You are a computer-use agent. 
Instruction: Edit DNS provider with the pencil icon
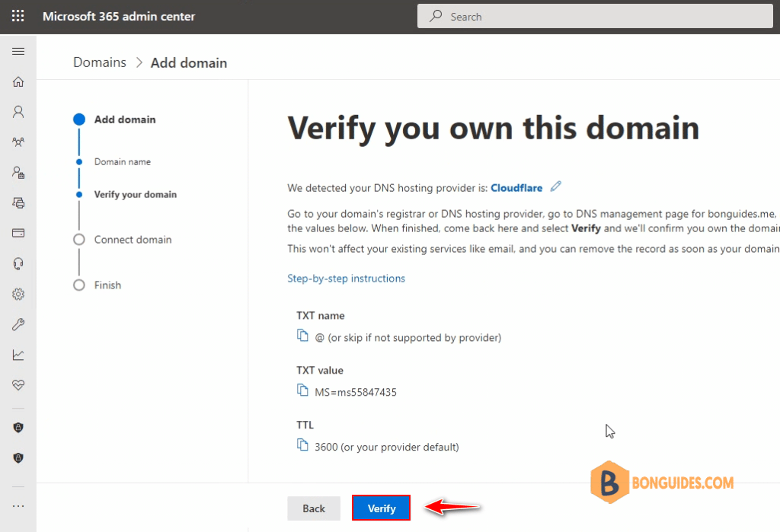pyautogui.click(x=555, y=187)
